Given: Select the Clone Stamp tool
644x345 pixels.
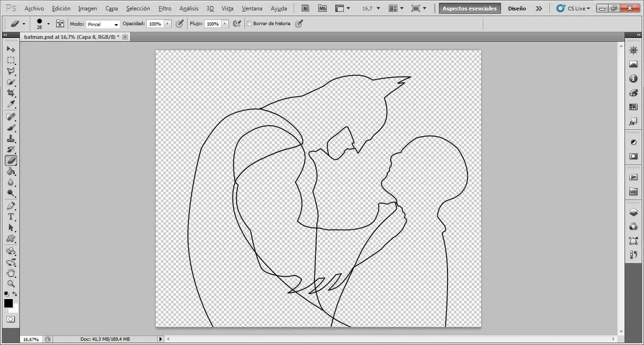Looking at the screenshot, I should pyautogui.click(x=11, y=138).
